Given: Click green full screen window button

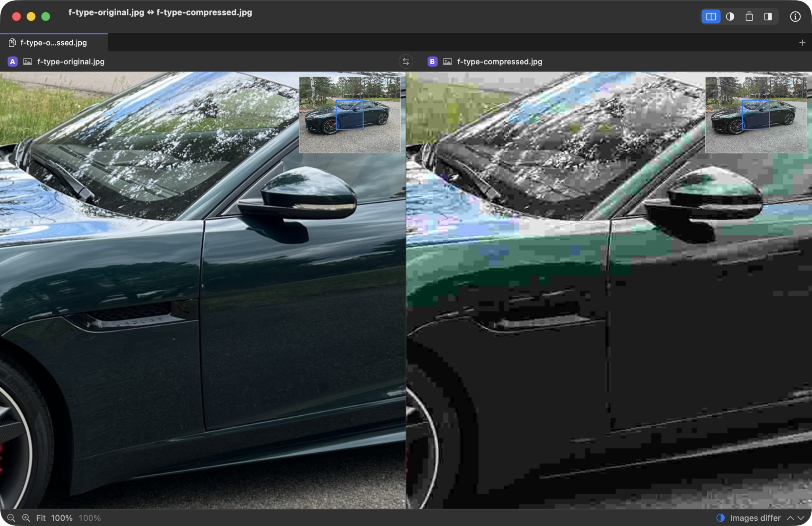Looking at the screenshot, I should point(46,16).
